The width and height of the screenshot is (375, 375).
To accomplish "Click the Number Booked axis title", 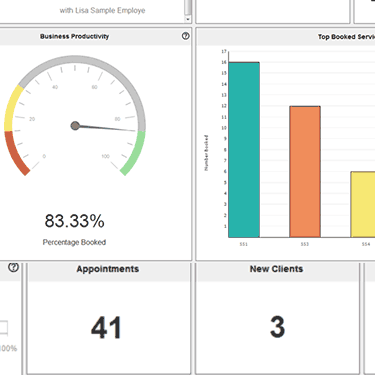I will 206,153.
